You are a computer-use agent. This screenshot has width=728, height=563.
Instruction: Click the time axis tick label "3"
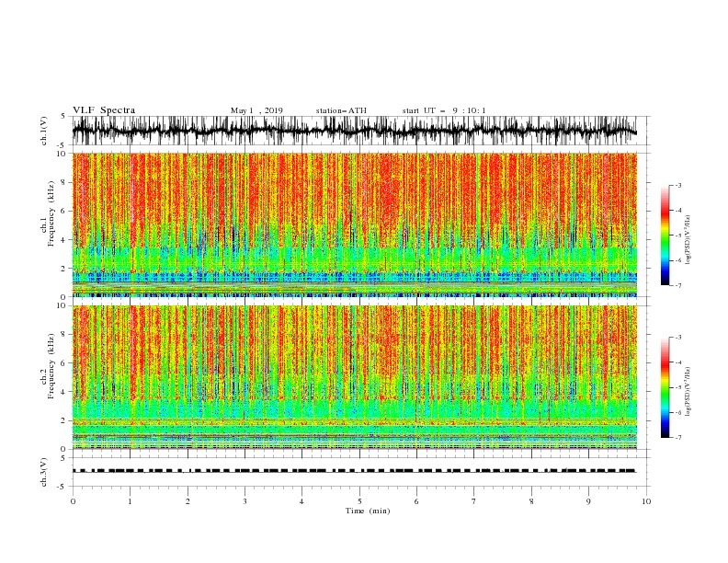click(x=245, y=501)
